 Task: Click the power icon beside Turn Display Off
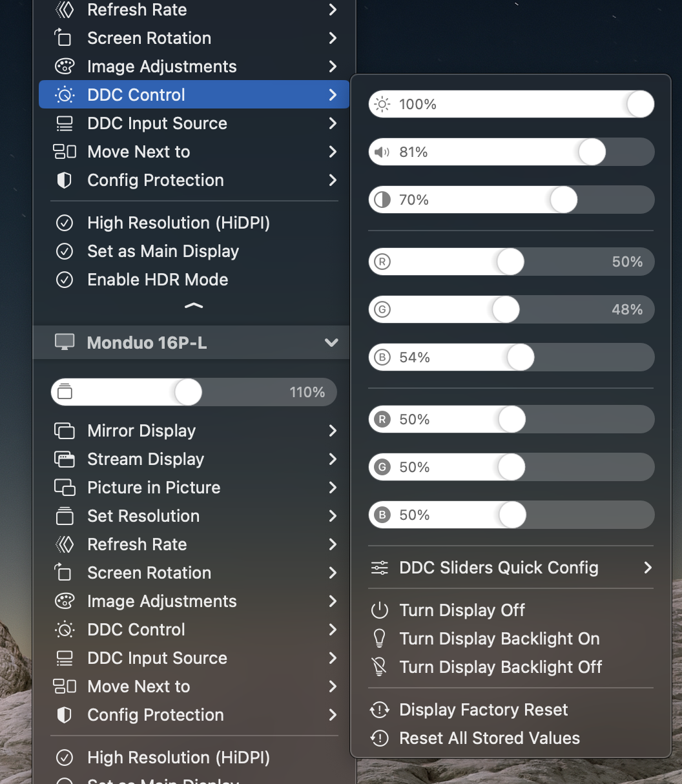pos(380,610)
